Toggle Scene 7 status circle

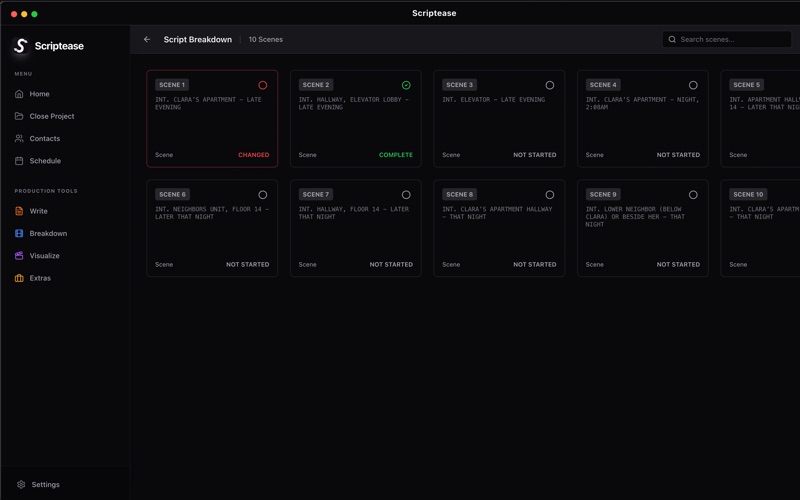click(406, 195)
